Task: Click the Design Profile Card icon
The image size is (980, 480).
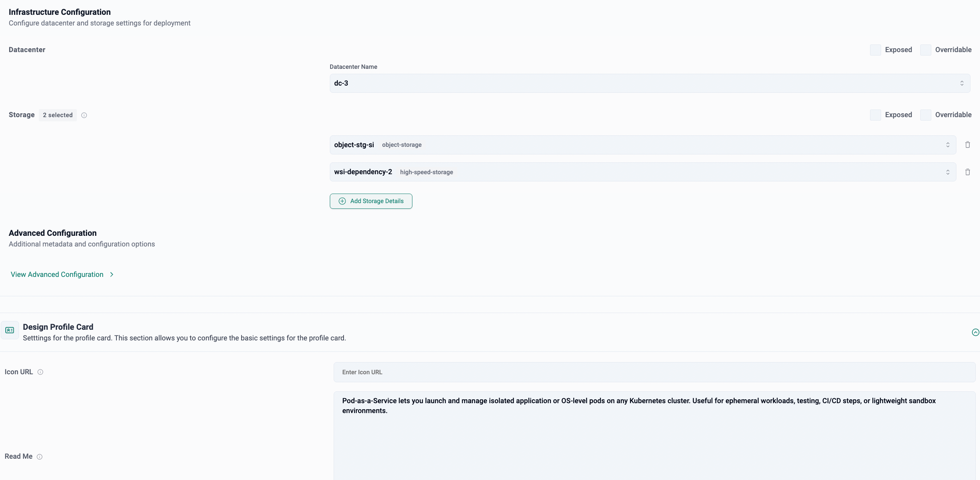Action: click(10, 330)
